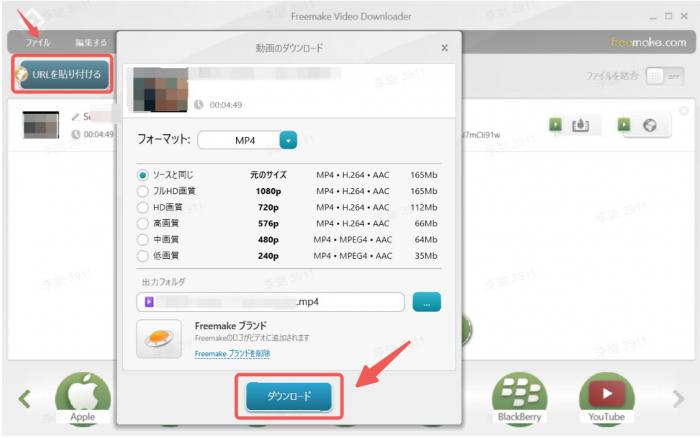Select the ソースと同じ quality radio button

pyautogui.click(x=142, y=175)
